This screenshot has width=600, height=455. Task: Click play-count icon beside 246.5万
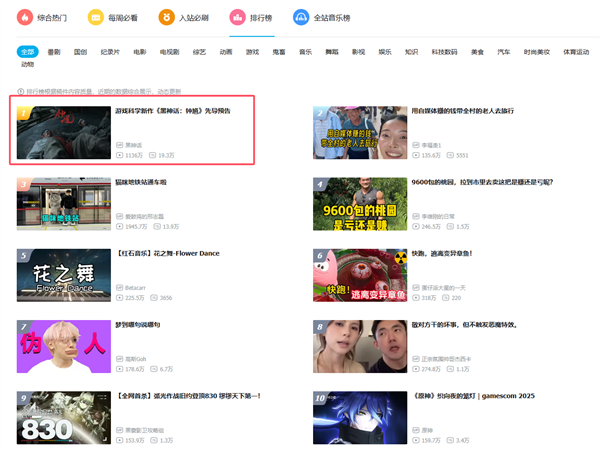coord(416,227)
